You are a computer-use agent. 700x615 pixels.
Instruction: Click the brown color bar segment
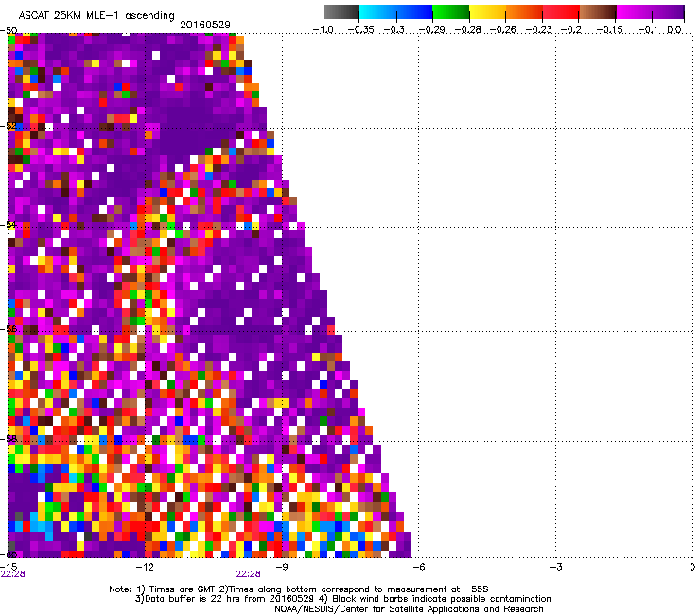coord(598,12)
